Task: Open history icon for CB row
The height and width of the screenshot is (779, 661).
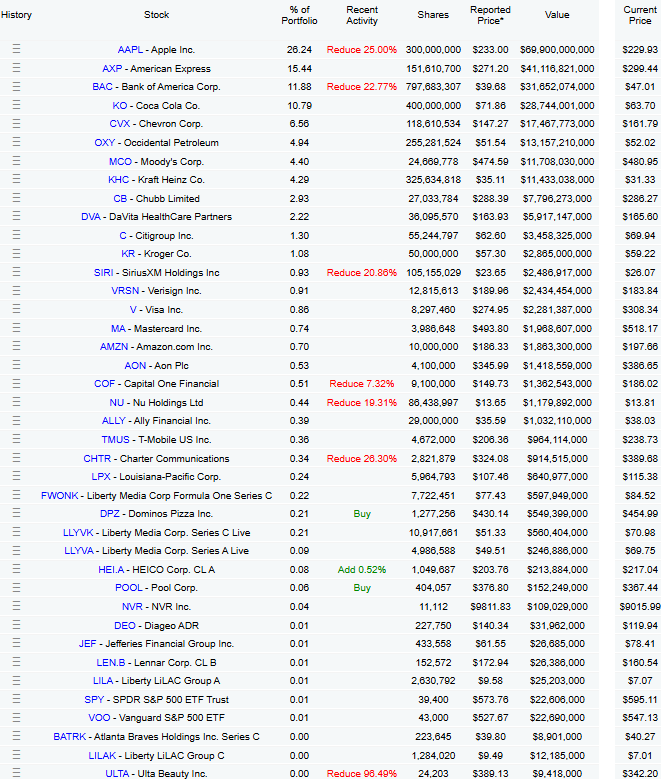Action: pos(16,198)
